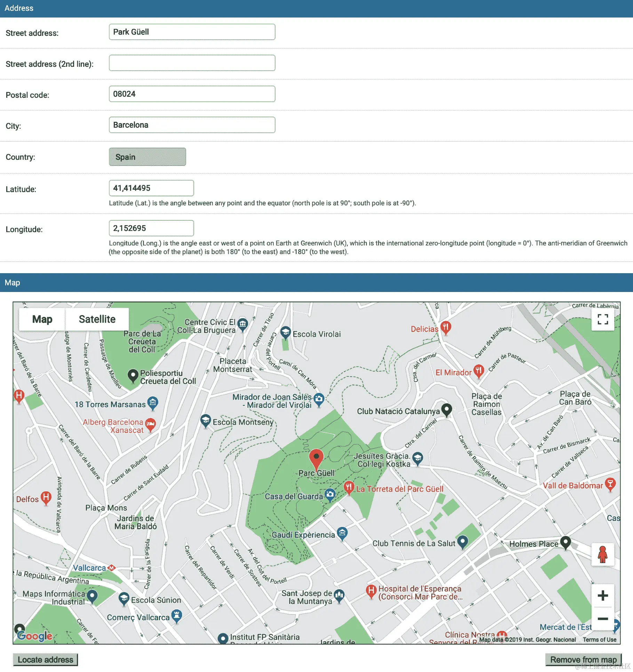Click the El Mirador restaurant pin
The width and height of the screenshot is (633, 672).
coord(479,371)
